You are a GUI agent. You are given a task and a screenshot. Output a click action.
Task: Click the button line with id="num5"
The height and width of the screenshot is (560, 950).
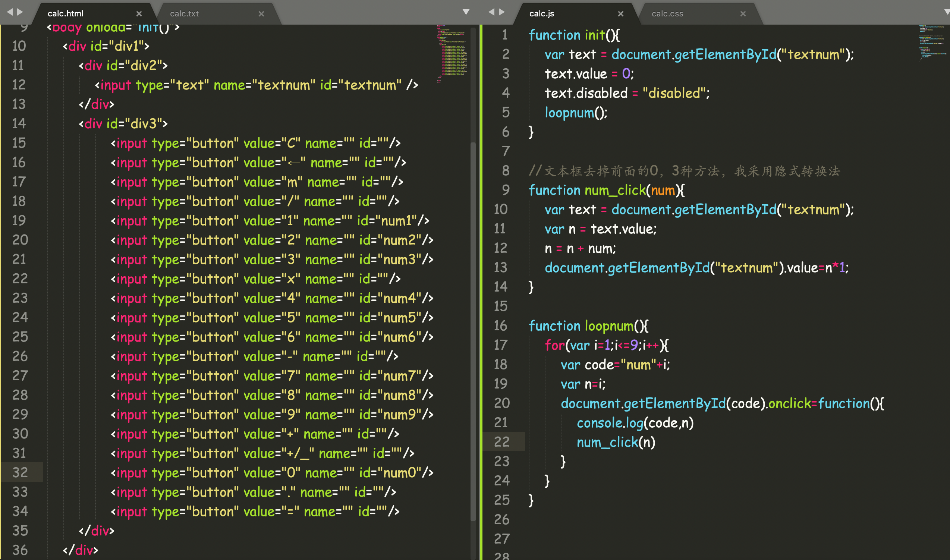click(x=272, y=318)
